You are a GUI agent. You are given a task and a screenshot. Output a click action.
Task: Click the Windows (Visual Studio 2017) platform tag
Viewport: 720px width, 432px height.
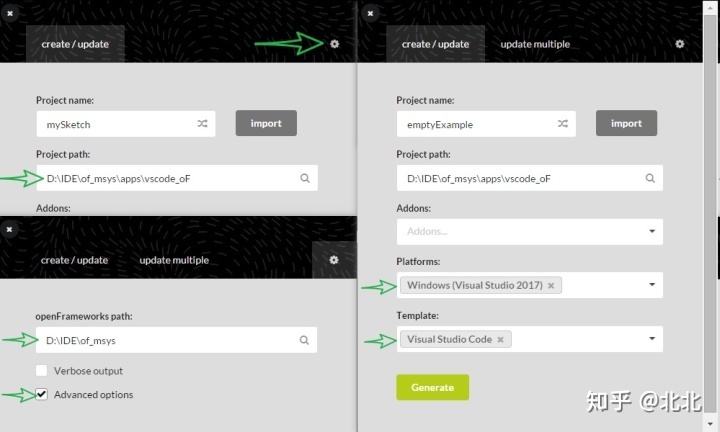pos(481,285)
